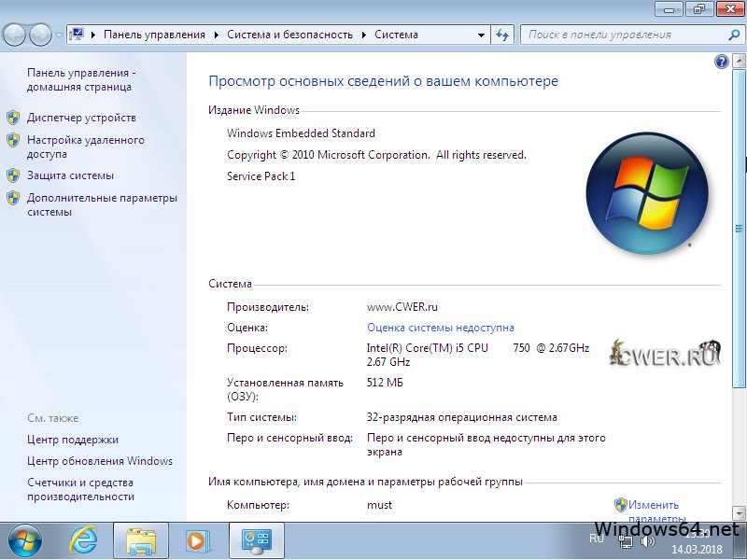The width and height of the screenshot is (747, 560).
Task: Click shield icon beside Защита системы
Action: [13, 175]
